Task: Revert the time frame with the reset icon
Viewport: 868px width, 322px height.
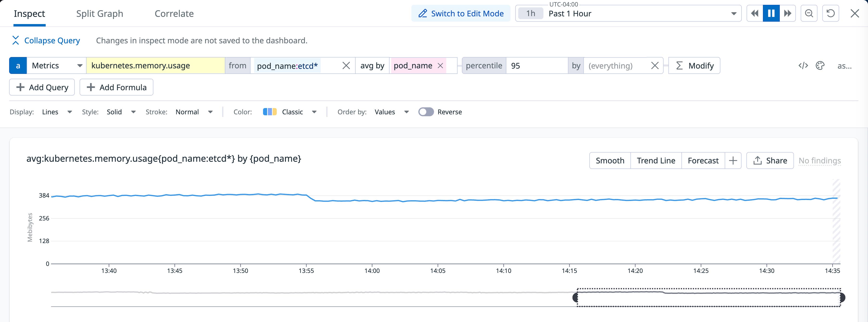Action: coord(830,13)
